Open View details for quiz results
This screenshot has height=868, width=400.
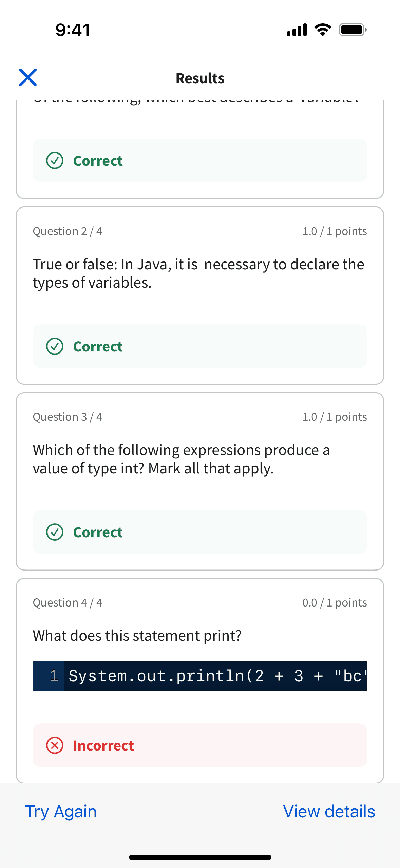click(x=329, y=812)
